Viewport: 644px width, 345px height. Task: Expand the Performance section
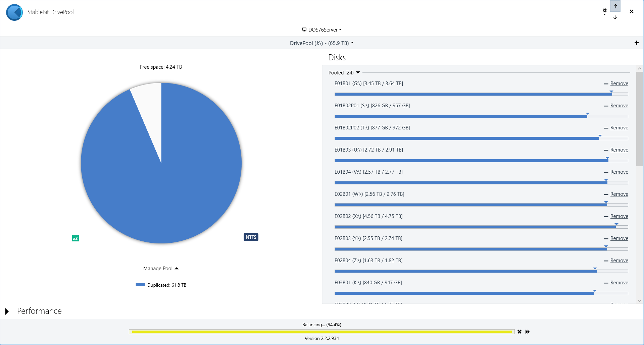(x=7, y=311)
